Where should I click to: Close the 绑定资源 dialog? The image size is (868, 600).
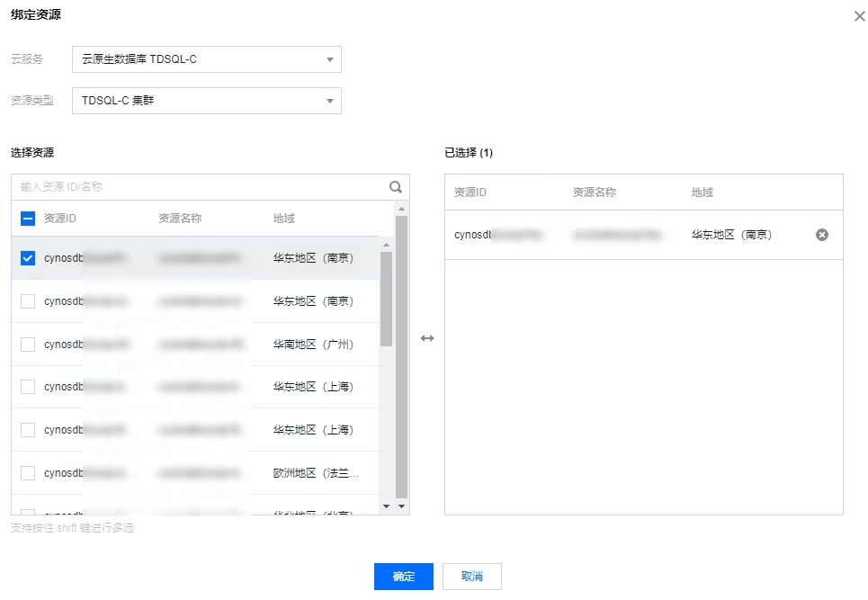click(x=859, y=16)
